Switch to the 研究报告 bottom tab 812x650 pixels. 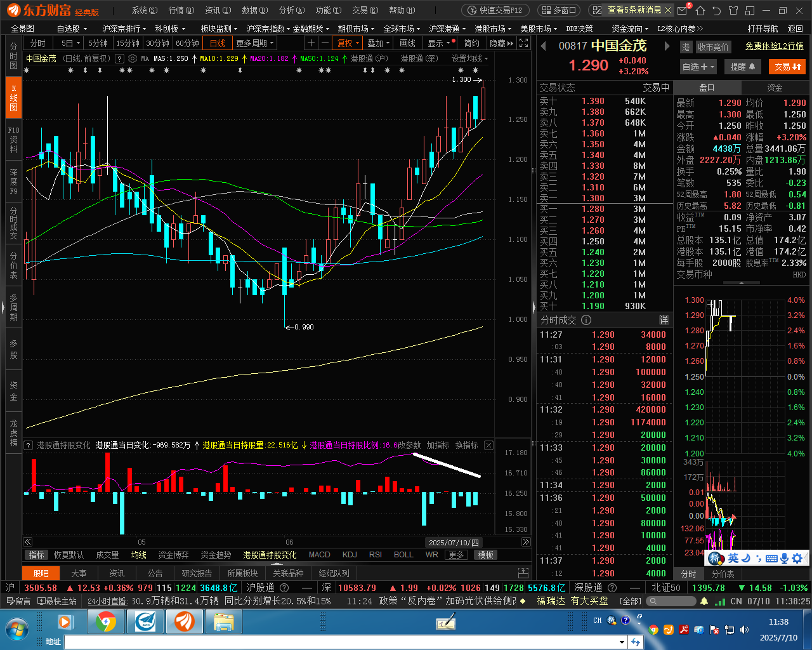(x=197, y=573)
